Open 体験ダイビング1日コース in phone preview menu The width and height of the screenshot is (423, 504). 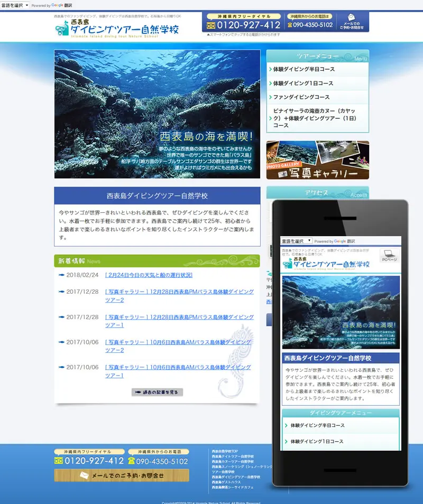(x=341, y=441)
